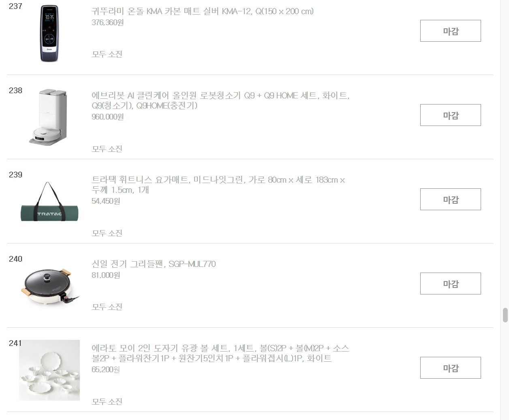Click the 마감 button for item 237

click(x=451, y=31)
